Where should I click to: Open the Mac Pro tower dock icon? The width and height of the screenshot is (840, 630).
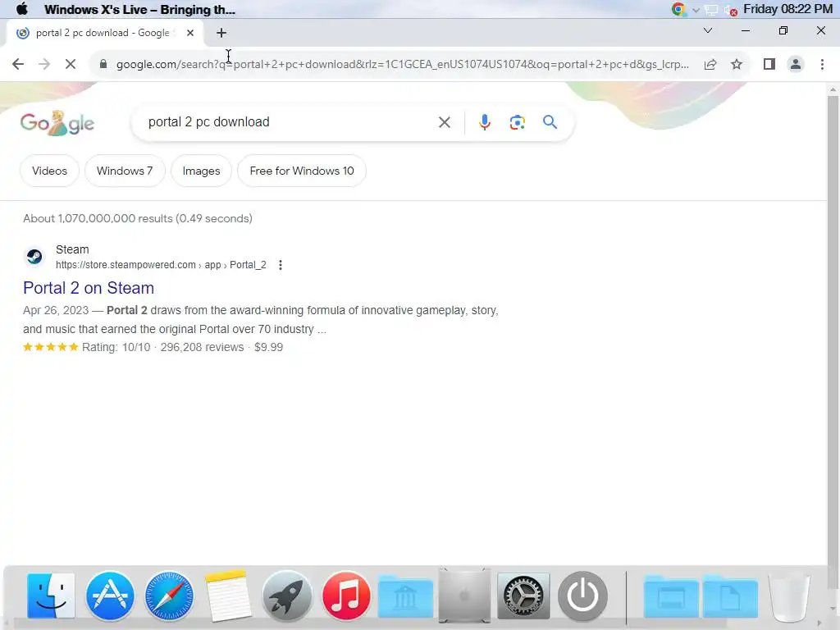pyautogui.click(x=464, y=596)
